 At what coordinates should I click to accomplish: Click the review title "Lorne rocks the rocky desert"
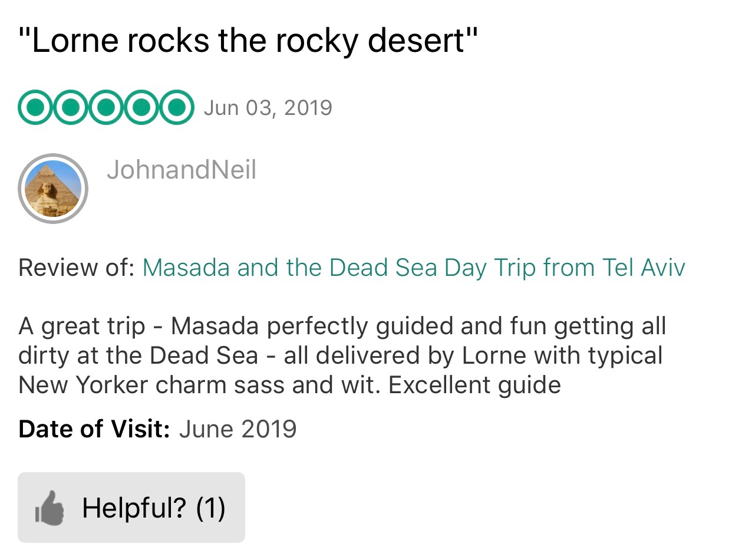(248, 42)
